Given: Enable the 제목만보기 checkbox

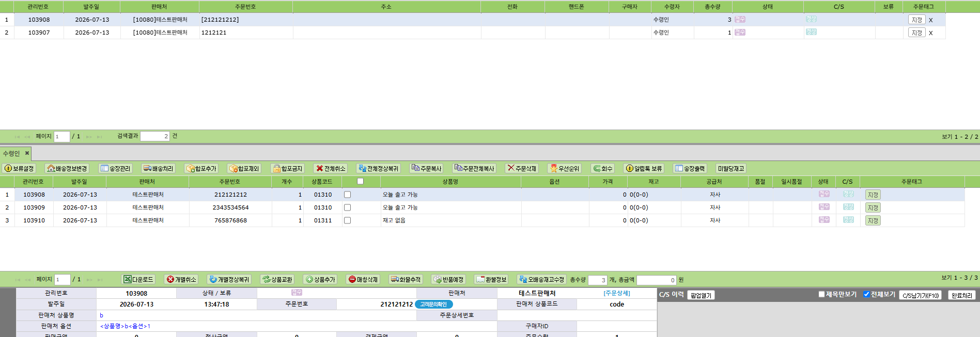Looking at the screenshot, I should (822, 294).
